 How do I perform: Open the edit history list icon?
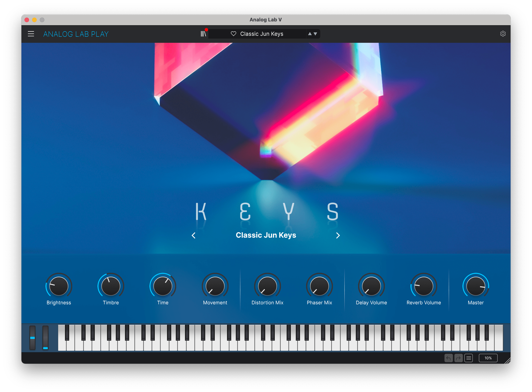[x=468, y=358]
